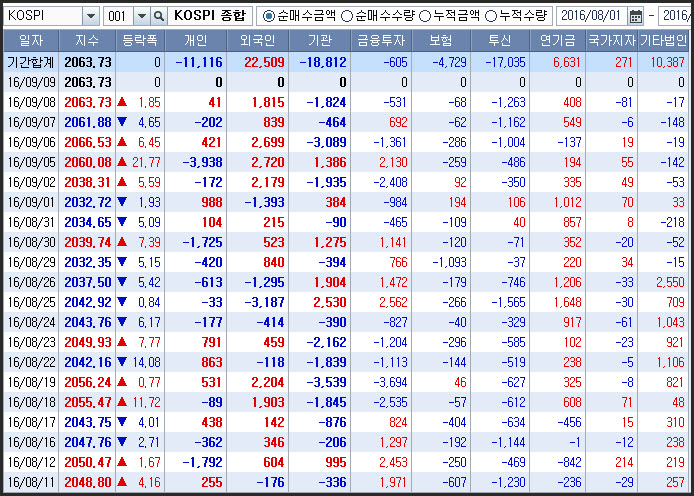This screenshot has height=496, width=694.
Task: Select the 16/09/09 date row
Action: (346, 82)
